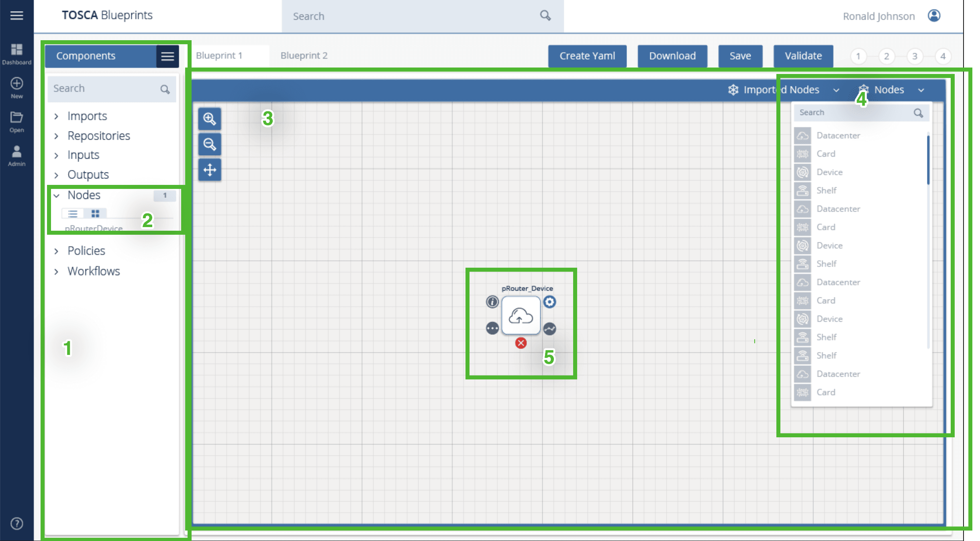Select the pan/move canvas tool
Screen dimensions: 980x541
(x=209, y=170)
